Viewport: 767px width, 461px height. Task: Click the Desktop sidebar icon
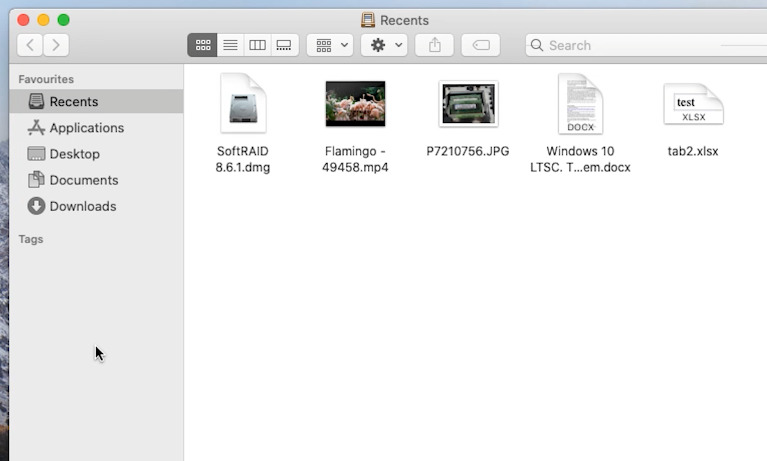point(36,154)
